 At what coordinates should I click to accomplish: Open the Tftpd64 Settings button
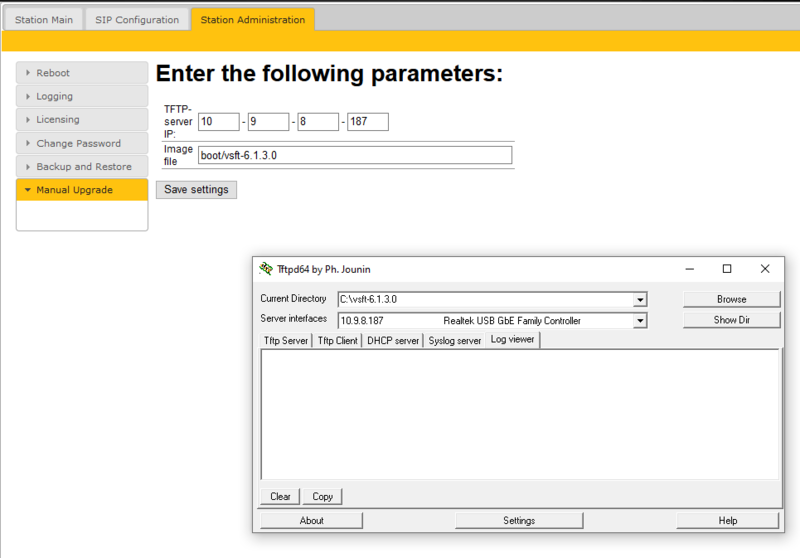(519, 520)
